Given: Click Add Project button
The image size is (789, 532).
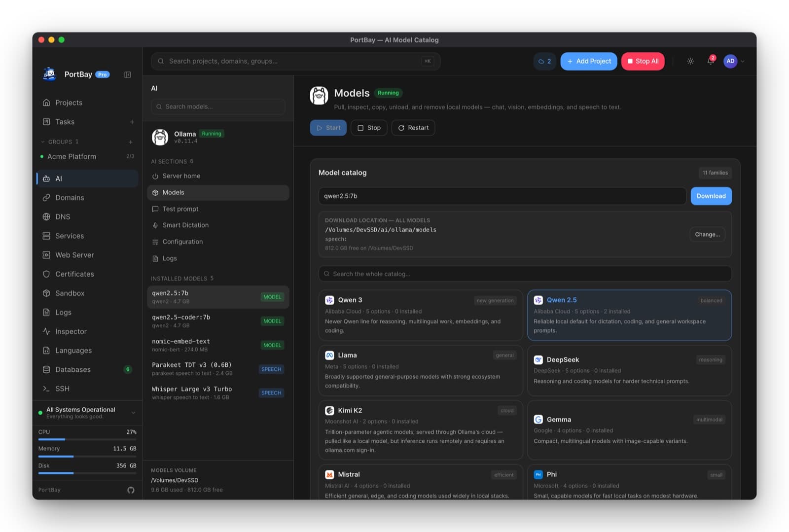Looking at the screenshot, I should pos(589,61).
